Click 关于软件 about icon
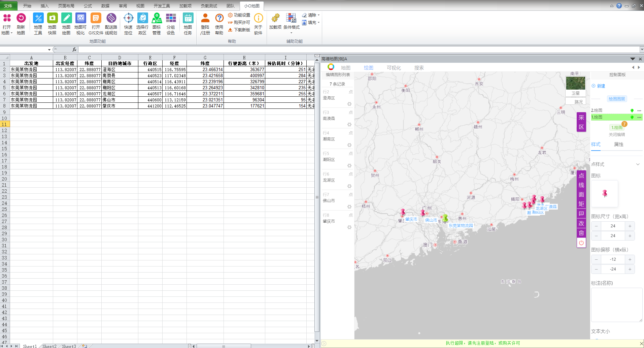The image size is (644, 348). click(x=258, y=24)
